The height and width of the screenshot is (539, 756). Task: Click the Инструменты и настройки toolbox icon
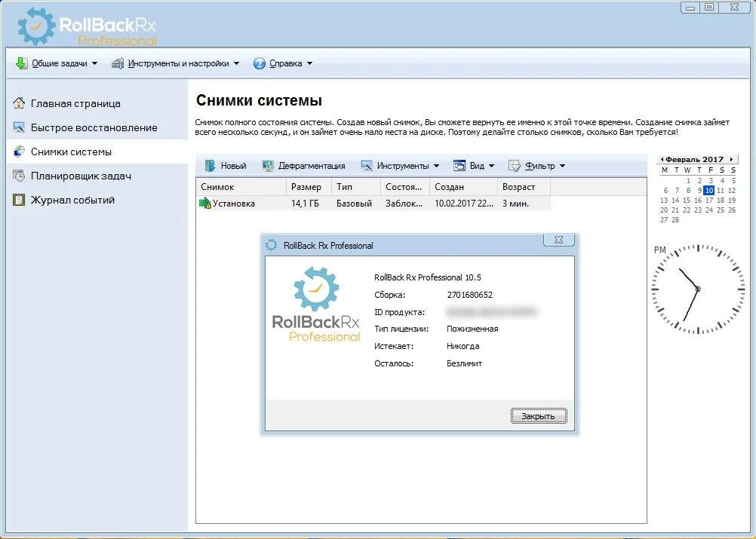[118, 63]
